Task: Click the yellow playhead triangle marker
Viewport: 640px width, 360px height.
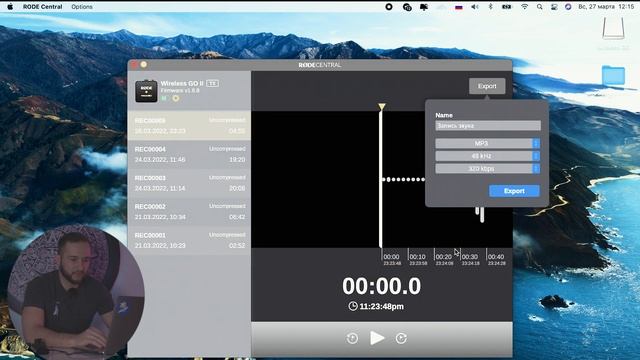Action: tap(382, 107)
